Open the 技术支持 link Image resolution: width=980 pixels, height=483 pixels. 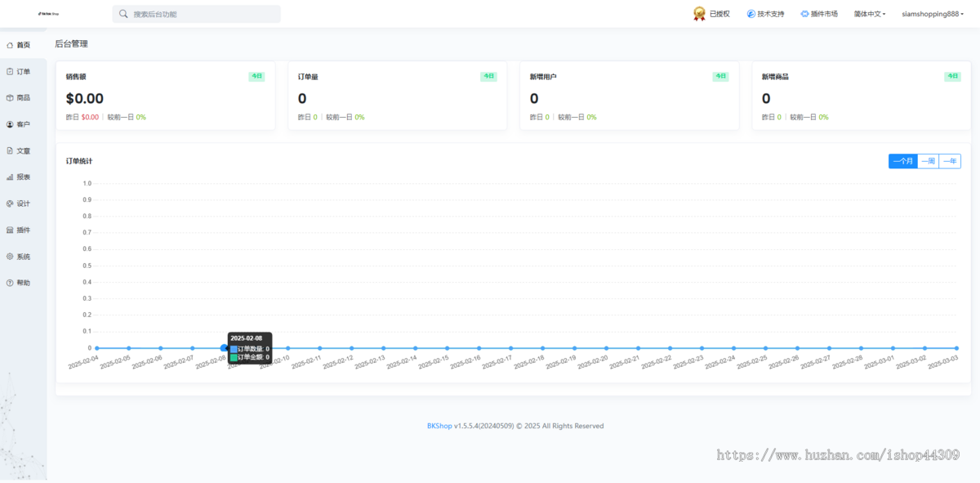(770, 14)
